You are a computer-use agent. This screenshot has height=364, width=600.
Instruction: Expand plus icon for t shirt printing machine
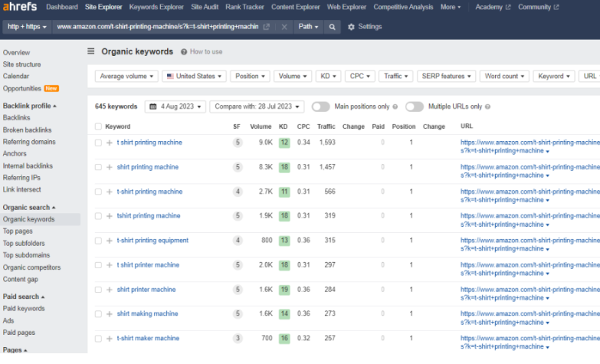(109, 143)
